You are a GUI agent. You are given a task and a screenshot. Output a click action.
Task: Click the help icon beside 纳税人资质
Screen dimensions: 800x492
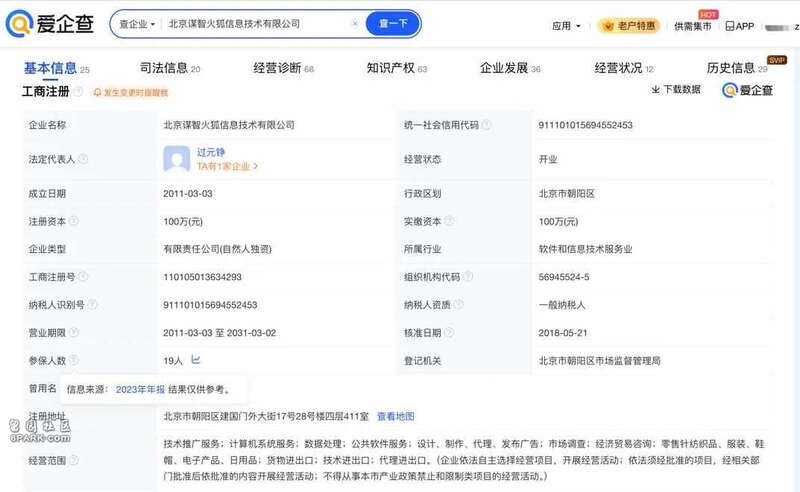pyautogui.click(x=459, y=305)
